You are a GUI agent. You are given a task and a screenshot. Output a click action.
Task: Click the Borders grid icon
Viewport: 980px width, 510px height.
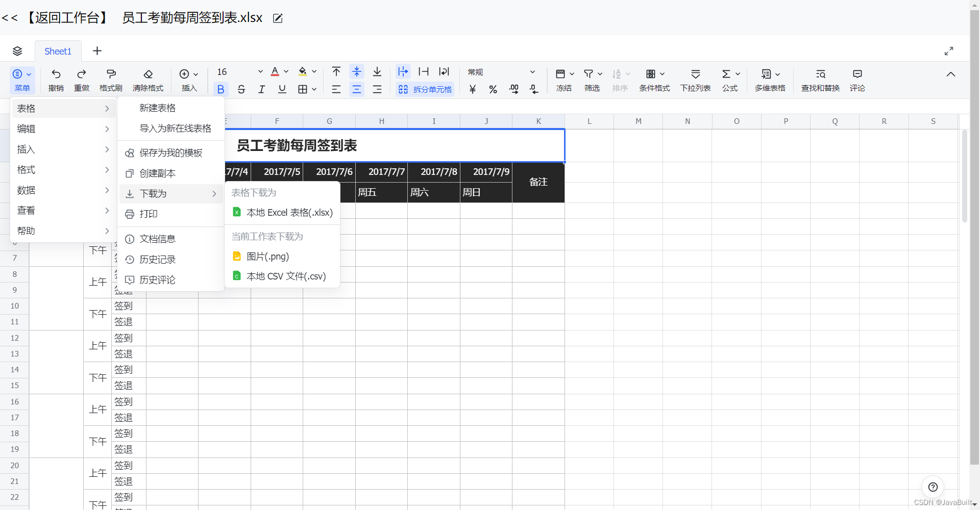coord(303,89)
